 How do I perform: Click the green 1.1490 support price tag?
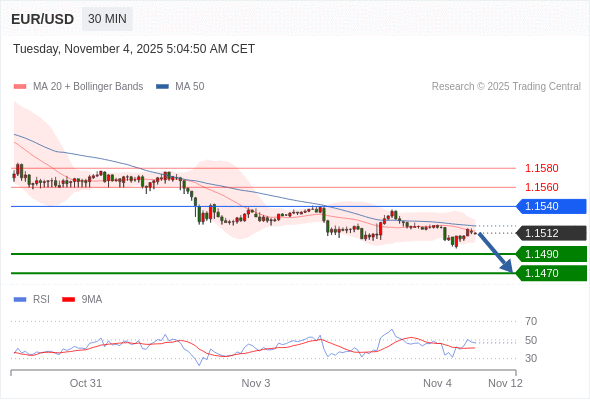pyautogui.click(x=551, y=254)
